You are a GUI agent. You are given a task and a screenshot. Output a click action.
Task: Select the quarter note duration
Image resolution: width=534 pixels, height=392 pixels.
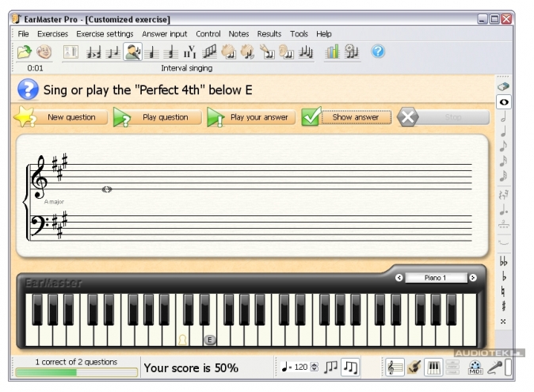(x=503, y=131)
